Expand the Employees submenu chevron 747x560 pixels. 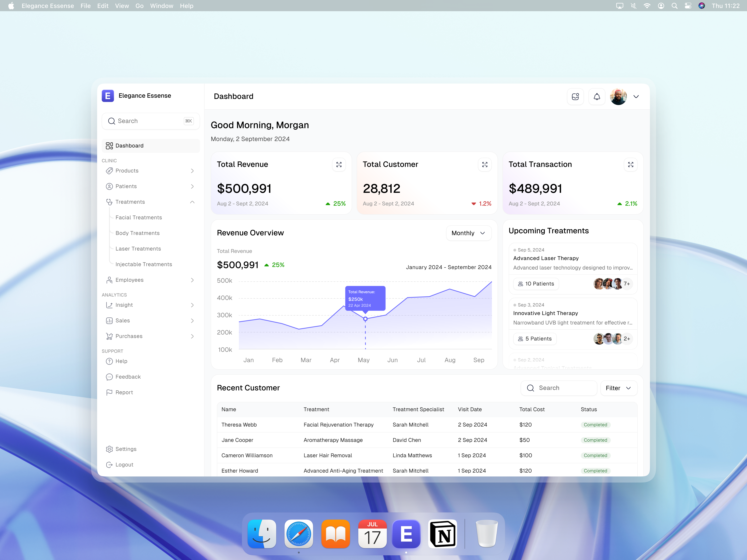(192, 280)
